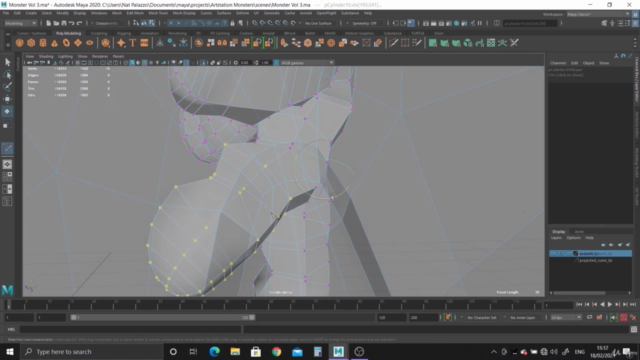
Task: Open the No Character Set dropdown
Action: click(482, 318)
